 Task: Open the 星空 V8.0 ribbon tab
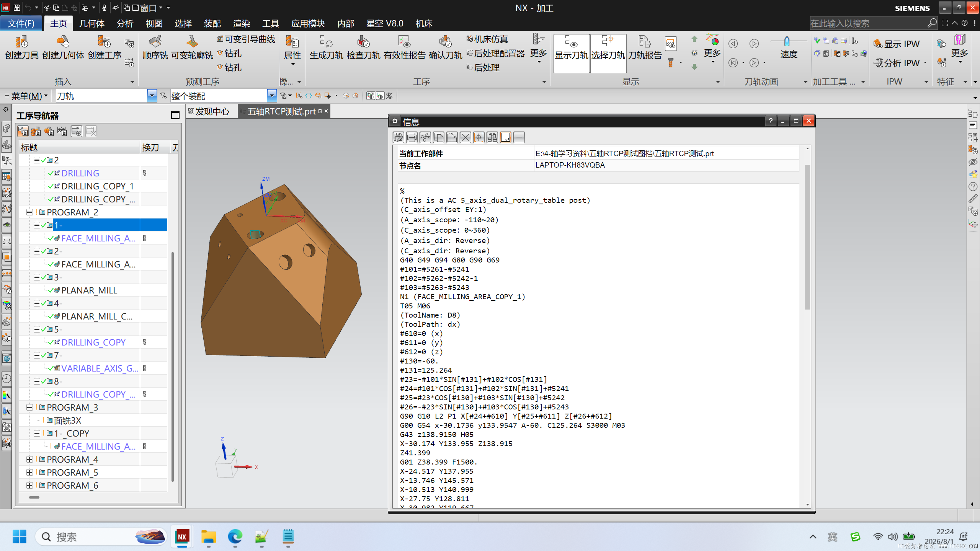pyautogui.click(x=384, y=23)
